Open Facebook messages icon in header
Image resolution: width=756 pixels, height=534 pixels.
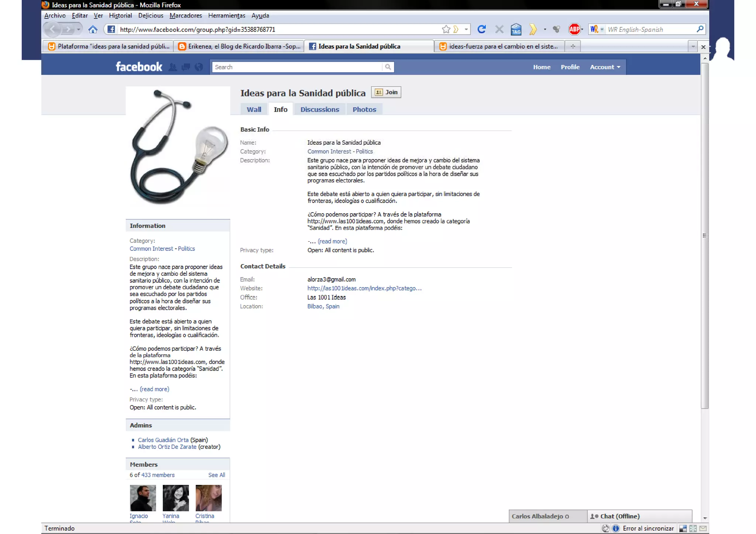click(186, 67)
